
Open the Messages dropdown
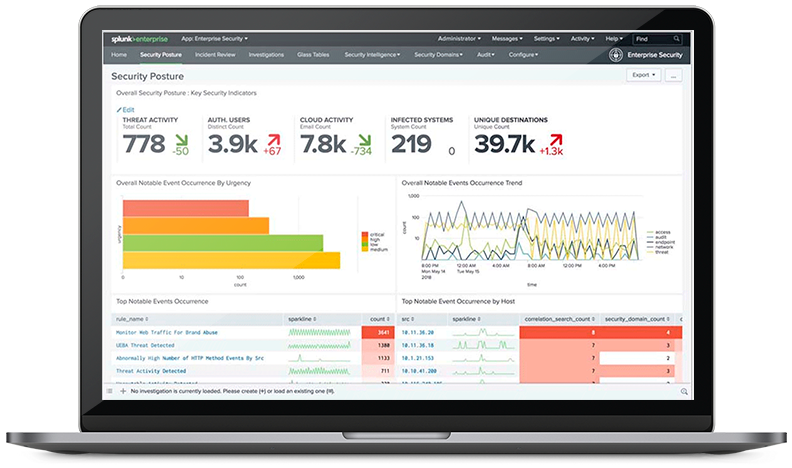(x=507, y=39)
